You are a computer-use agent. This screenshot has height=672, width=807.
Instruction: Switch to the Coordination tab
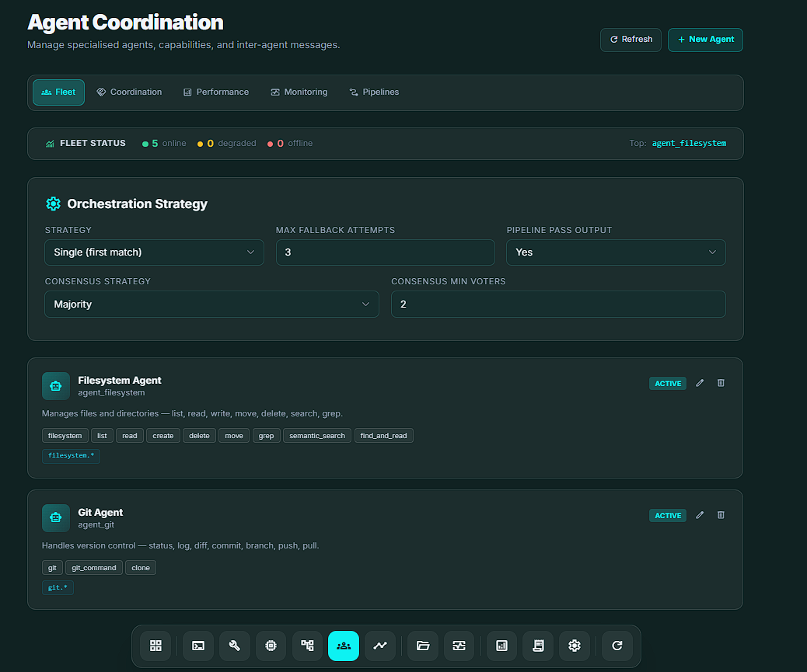[129, 92]
